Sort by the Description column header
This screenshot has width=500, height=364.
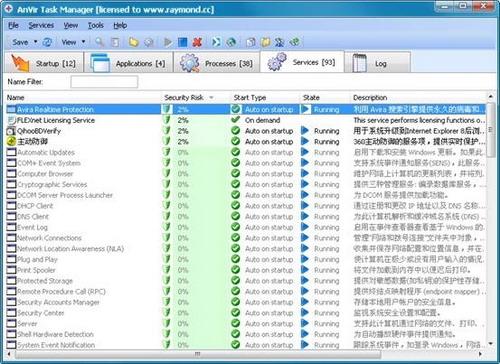tap(418, 98)
